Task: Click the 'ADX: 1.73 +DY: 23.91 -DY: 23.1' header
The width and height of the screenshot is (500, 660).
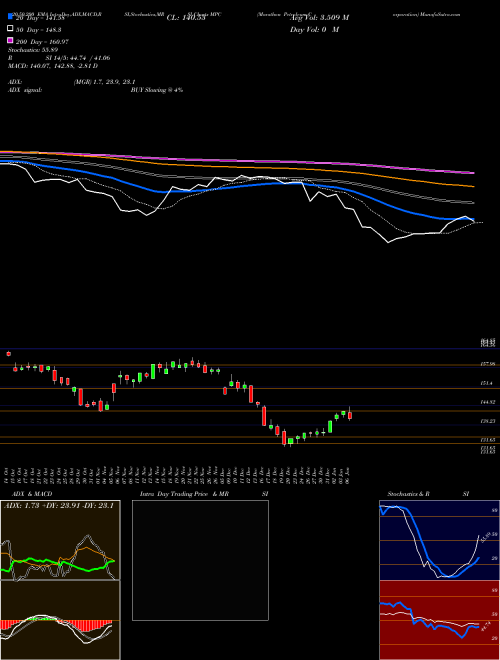Action: pyautogui.click(x=59, y=506)
